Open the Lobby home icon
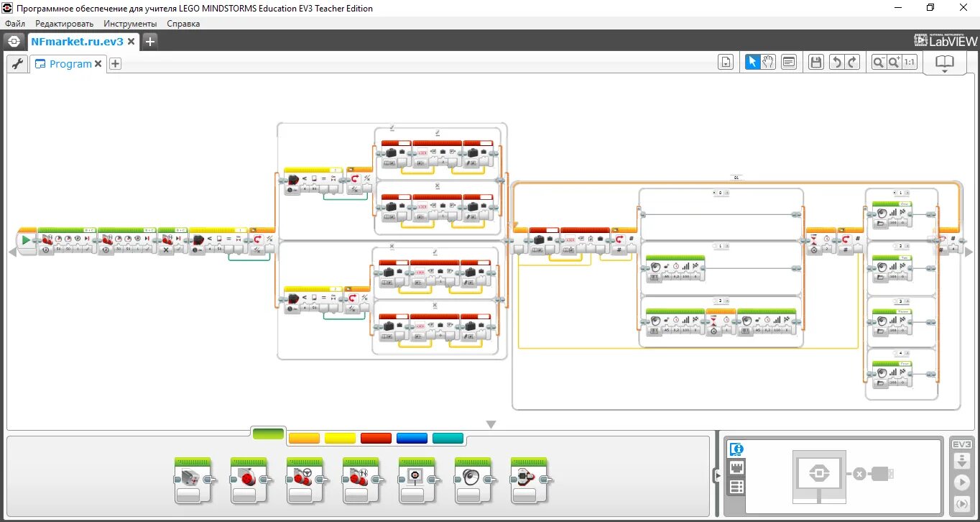This screenshot has width=980, height=522. pyautogui.click(x=14, y=42)
